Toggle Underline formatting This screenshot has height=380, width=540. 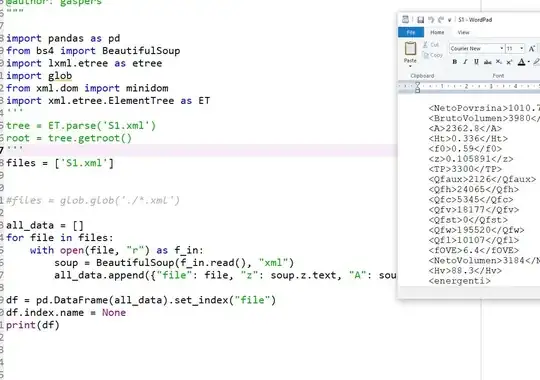tap(476, 62)
